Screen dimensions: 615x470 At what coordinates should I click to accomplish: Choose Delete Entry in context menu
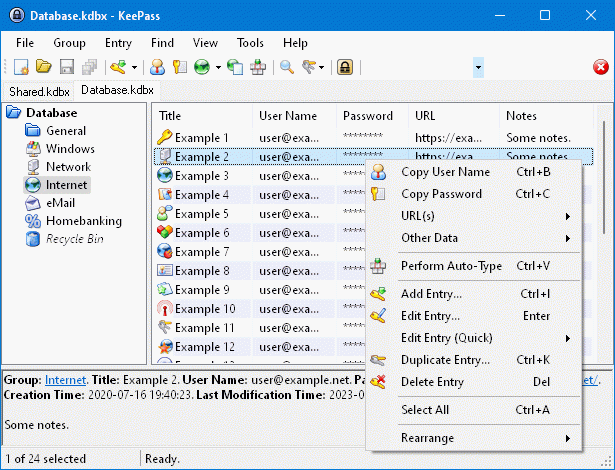pos(474,382)
